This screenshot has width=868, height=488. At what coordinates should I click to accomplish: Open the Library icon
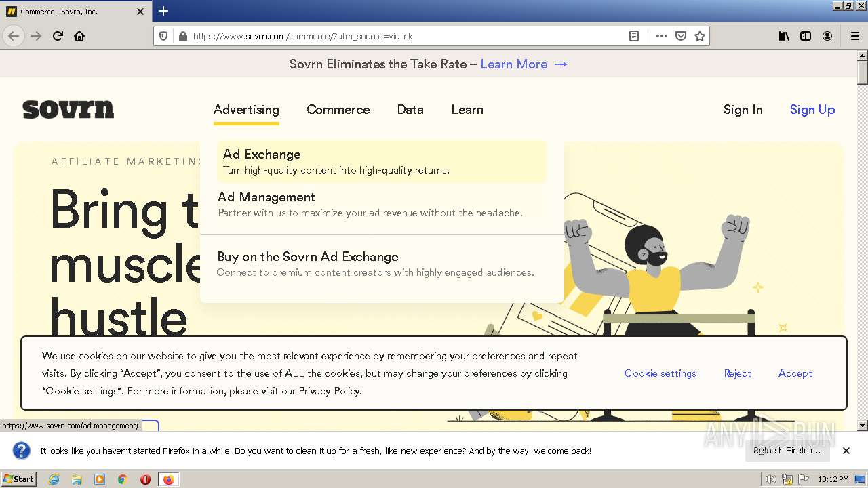pyautogui.click(x=784, y=36)
